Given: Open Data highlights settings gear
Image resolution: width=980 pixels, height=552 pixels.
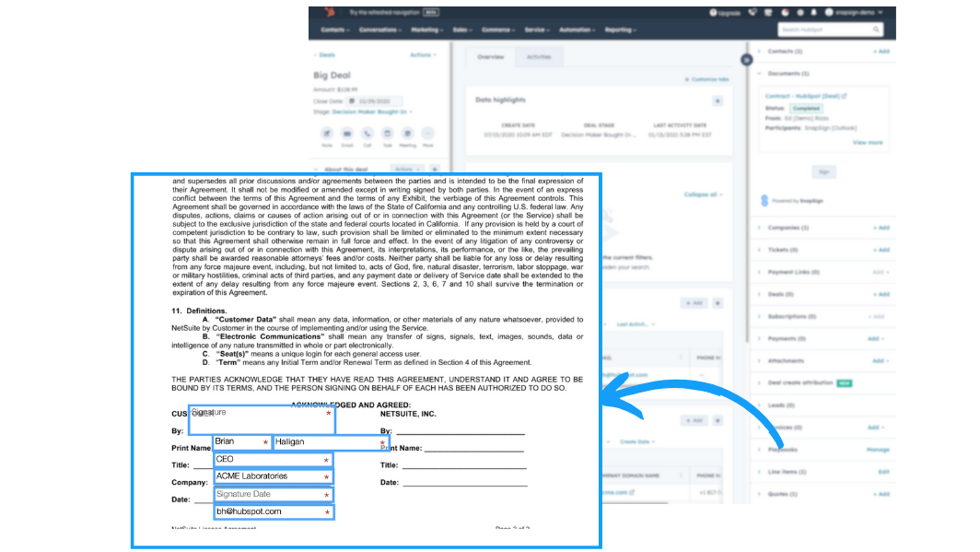Looking at the screenshot, I should pyautogui.click(x=717, y=100).
